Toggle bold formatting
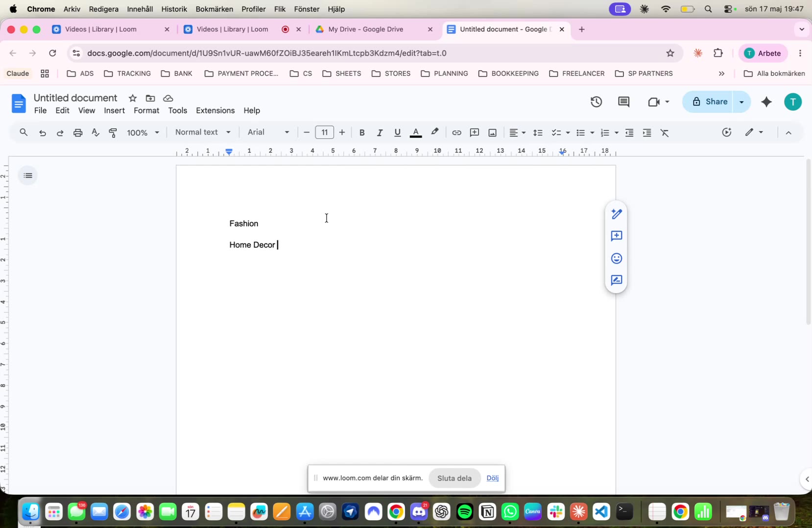812x528 pixels. pos(362,133)
